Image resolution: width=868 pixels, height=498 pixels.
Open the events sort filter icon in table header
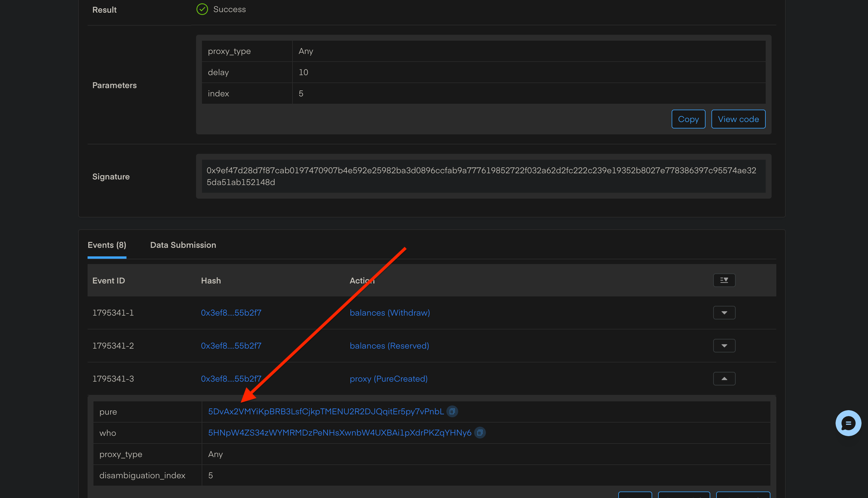click(724, 280)
